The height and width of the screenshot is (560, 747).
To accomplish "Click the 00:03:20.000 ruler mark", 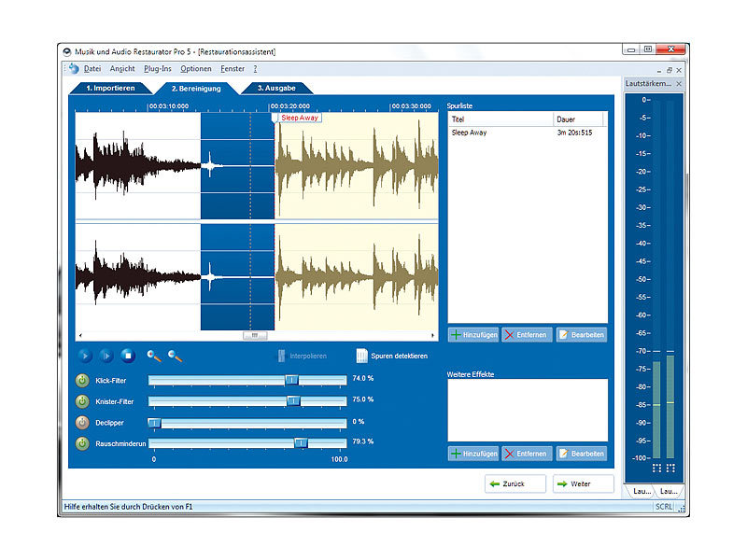I will 290,105.
